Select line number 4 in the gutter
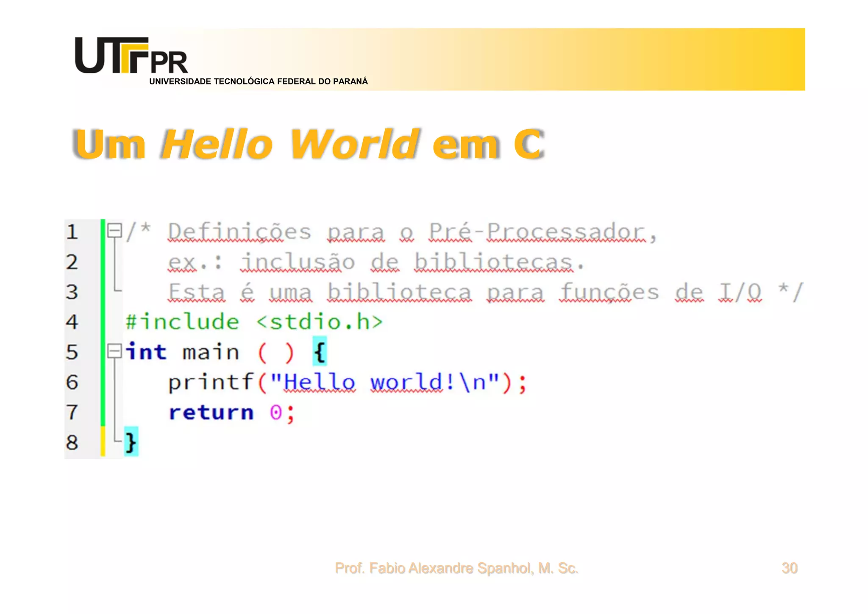Image resolution: width=868 pixels, height=614 pixels. tap(72, 322)
